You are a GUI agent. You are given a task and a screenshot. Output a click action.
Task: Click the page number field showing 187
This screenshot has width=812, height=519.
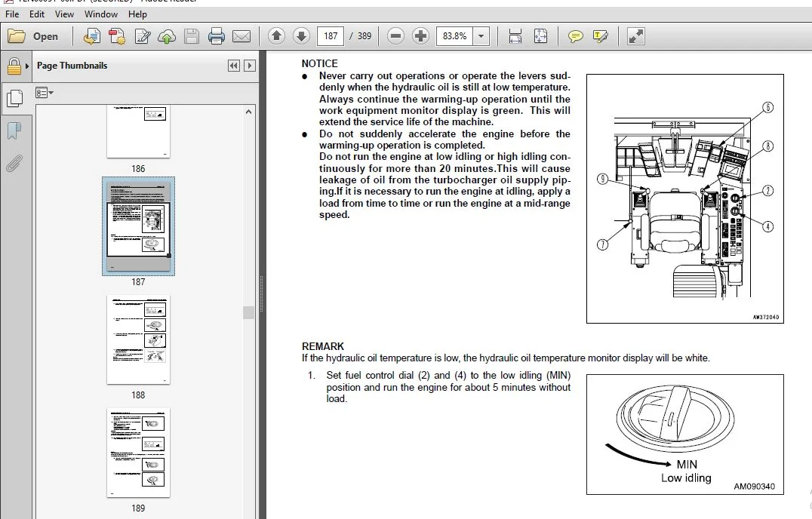pos(331,35)
